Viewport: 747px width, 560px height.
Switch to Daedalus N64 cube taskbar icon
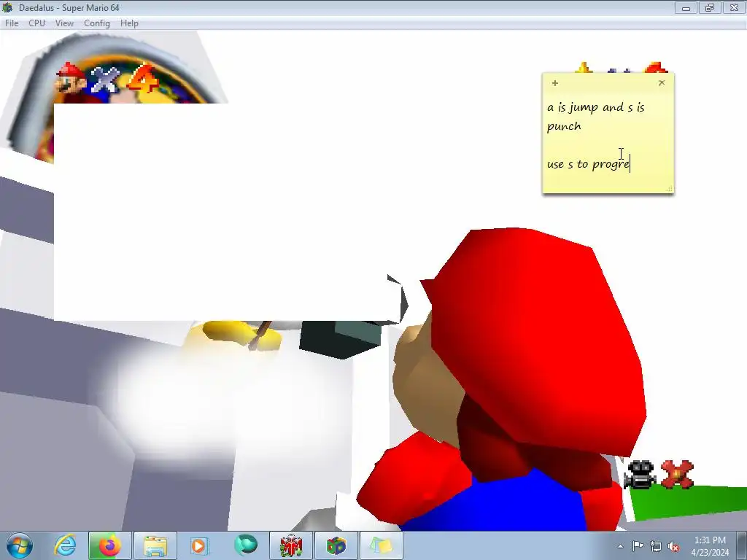point(336,545)
